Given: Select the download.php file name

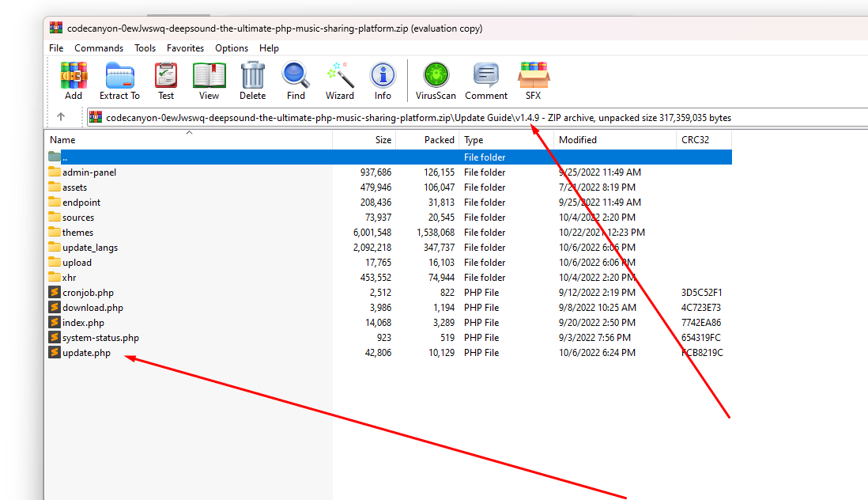Looking at the screenshot, I should pos(92,308).
